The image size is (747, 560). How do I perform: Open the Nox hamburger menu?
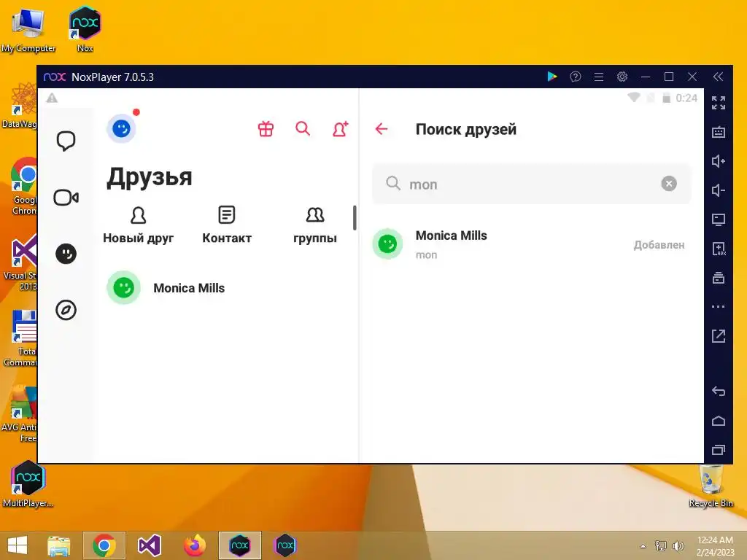599,77
